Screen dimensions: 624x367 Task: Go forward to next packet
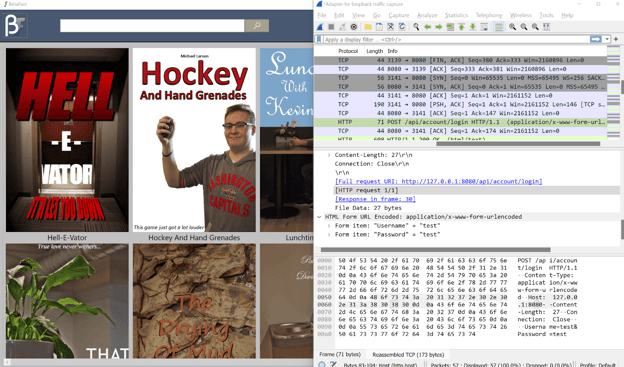pos(439,27)
